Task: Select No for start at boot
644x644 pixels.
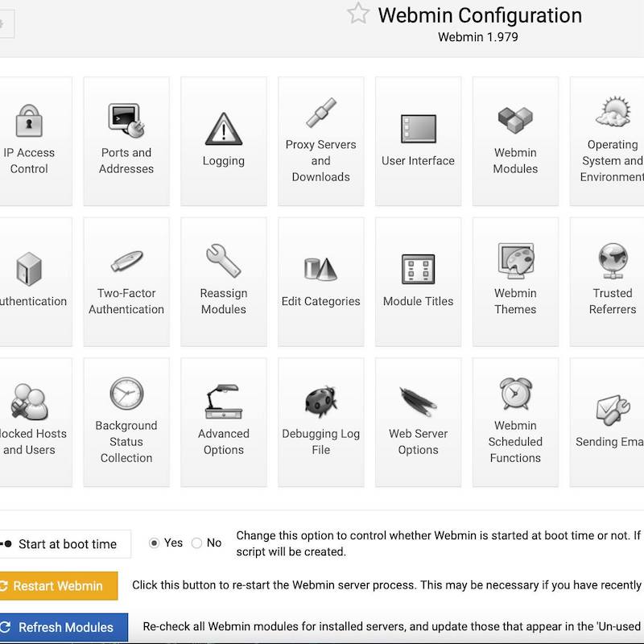Action: [x=196, y=543]
